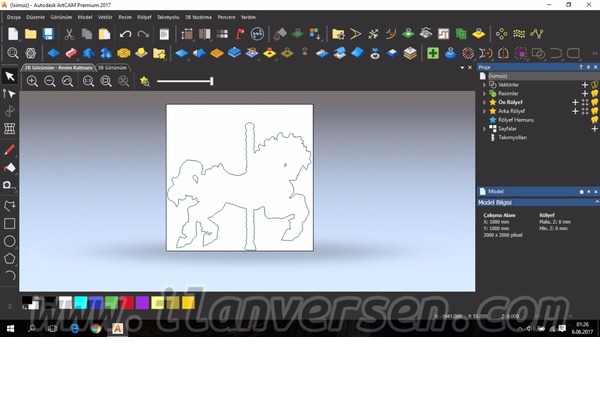Click the node editing icon on the top toolbar
This screenshot has height=400, width=600.
coord(537,34)
